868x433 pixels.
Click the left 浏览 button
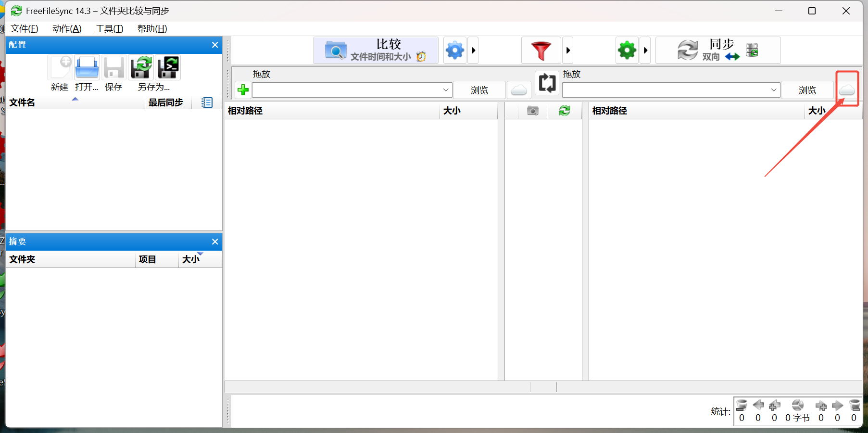click(x=479, y=90)
